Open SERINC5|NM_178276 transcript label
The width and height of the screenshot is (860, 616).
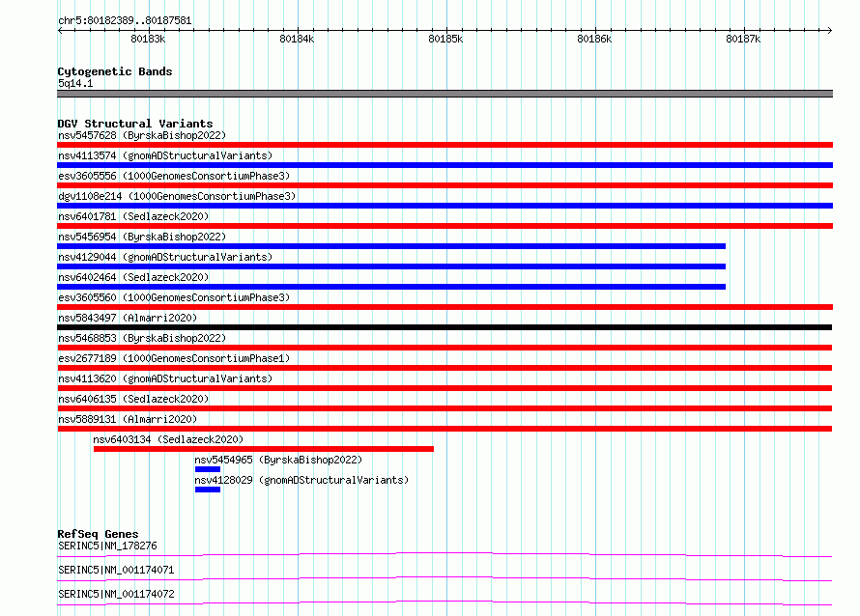click(x=107, y=546)
